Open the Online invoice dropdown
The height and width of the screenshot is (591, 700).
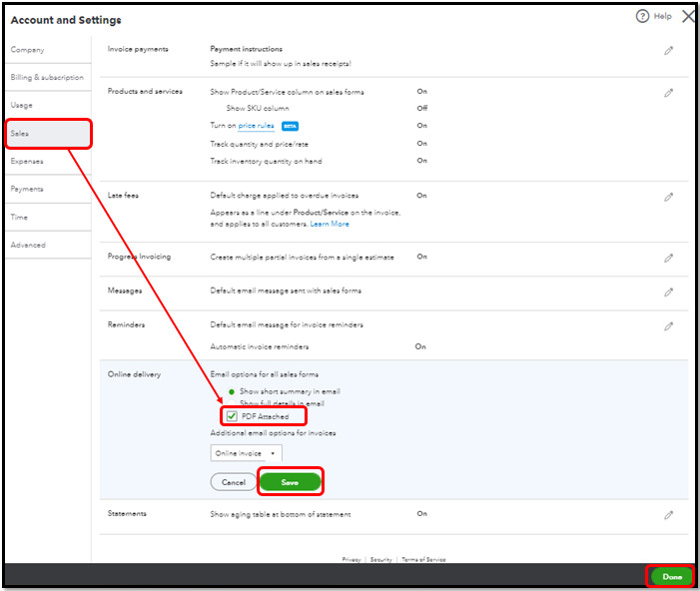click(246, 453)
